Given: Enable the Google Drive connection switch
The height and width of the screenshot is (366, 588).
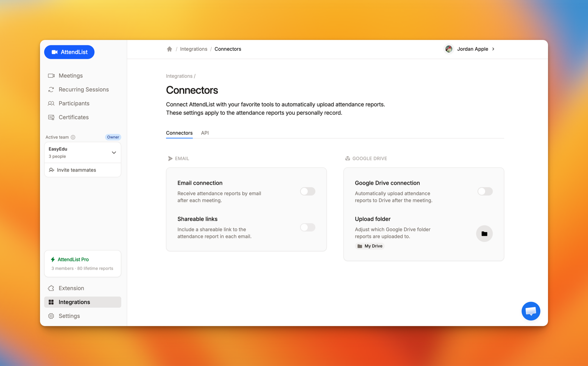Looking at the screenshot, I should click(485, 192).
